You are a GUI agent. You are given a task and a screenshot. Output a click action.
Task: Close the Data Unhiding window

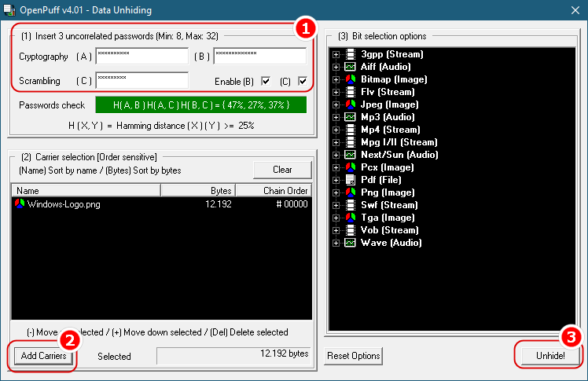[x=575, y=10]
